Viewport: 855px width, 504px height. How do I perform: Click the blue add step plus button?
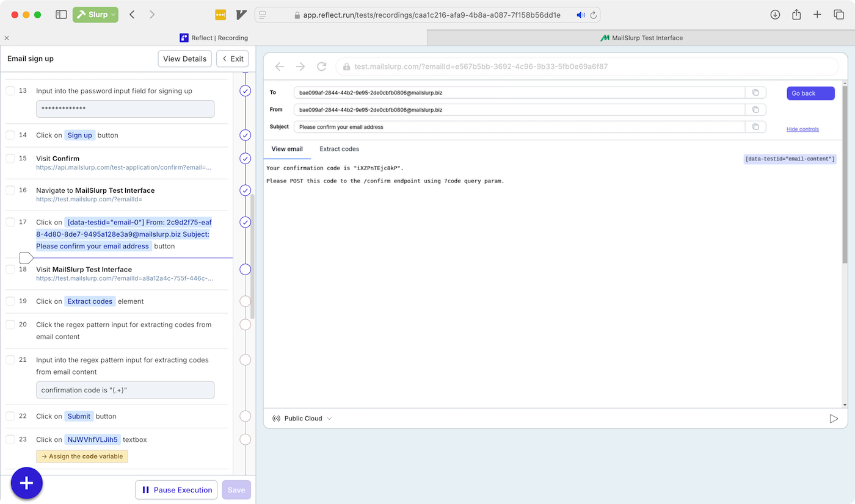[x=26, y=483]
